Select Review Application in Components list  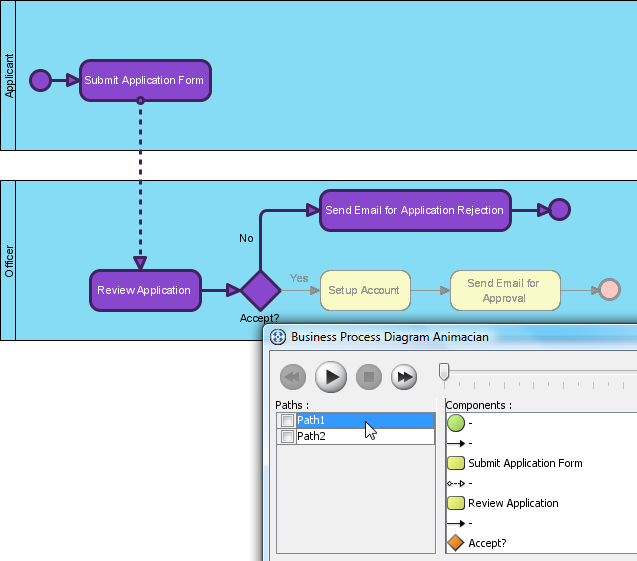513,503
